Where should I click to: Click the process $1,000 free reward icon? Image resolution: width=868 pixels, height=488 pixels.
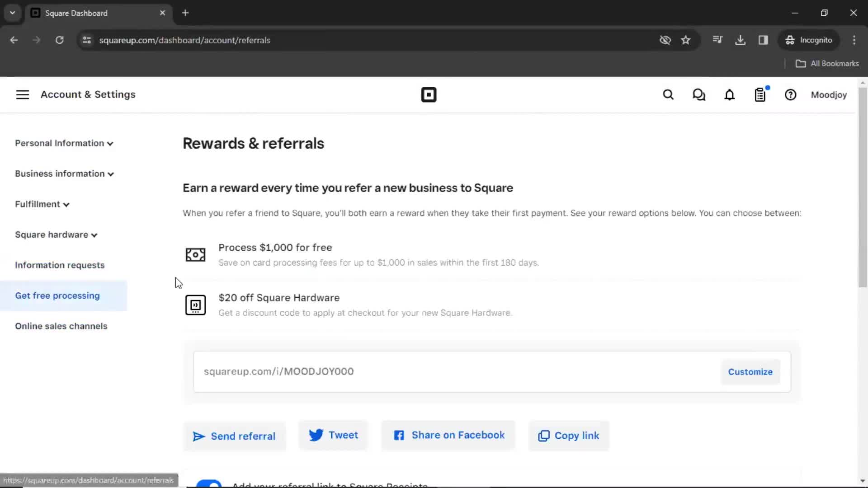[x=196, y=254]
